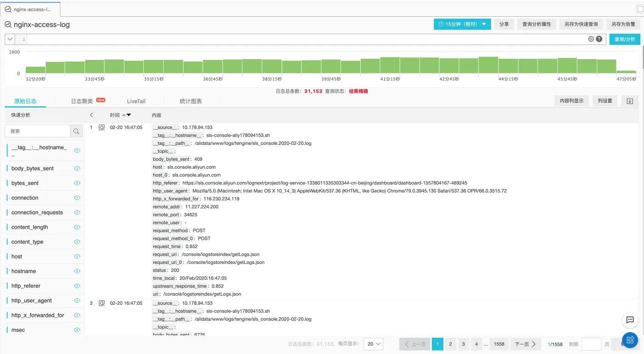Toggle eye icon for hostname field
644x354 pixels.
click(x=77, y=271)
